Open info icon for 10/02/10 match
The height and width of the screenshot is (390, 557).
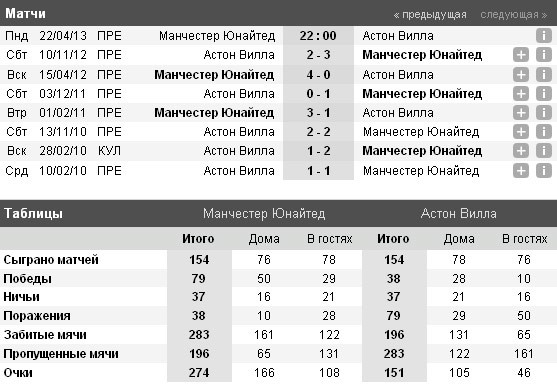pos(544,170)
